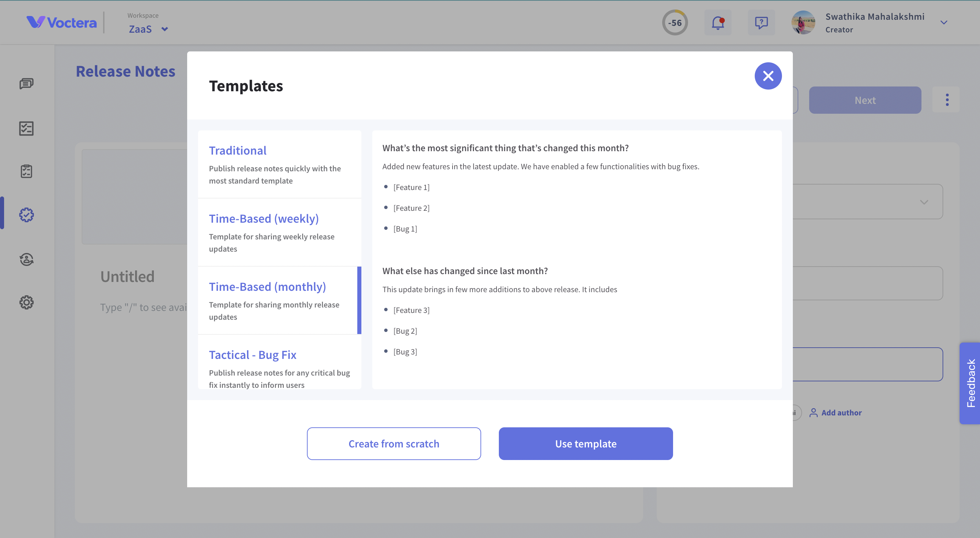Select the Time-Based (weekly) template
Viewport: 980px width, 538px height.
pos(280,232)
